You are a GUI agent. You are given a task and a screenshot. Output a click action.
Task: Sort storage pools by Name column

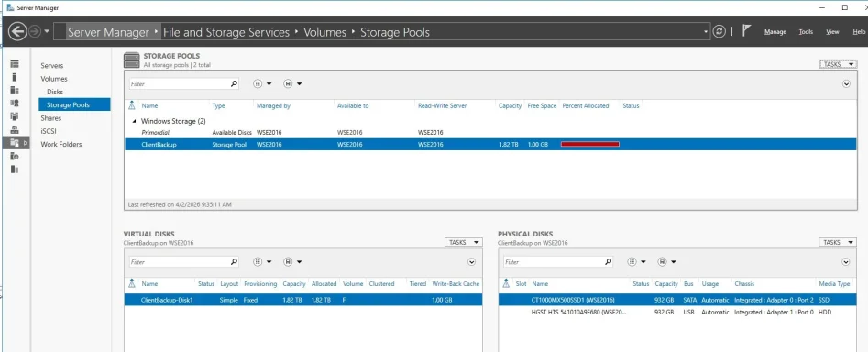point(149,105)
